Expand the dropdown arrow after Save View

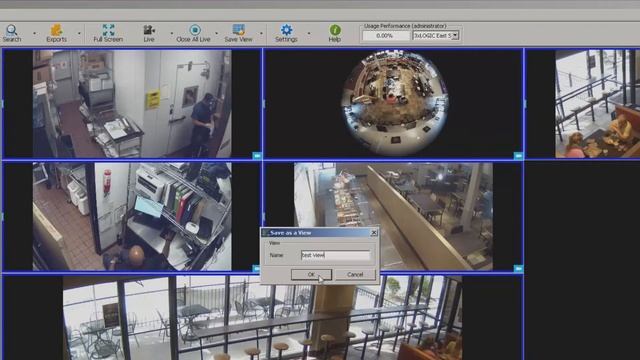261,33
